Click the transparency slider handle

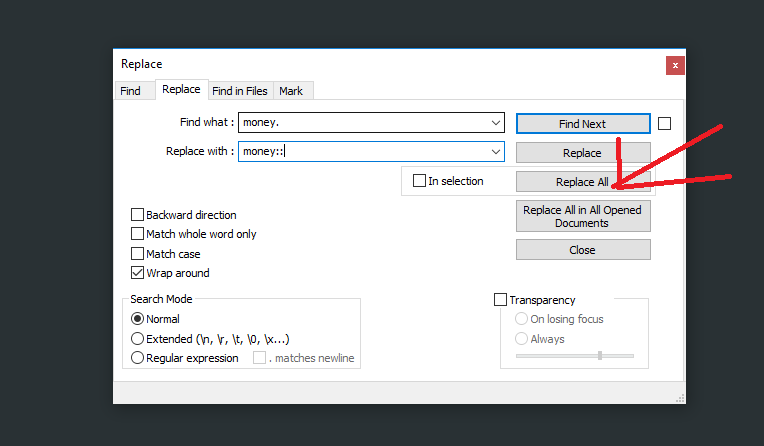click(600, 356)
